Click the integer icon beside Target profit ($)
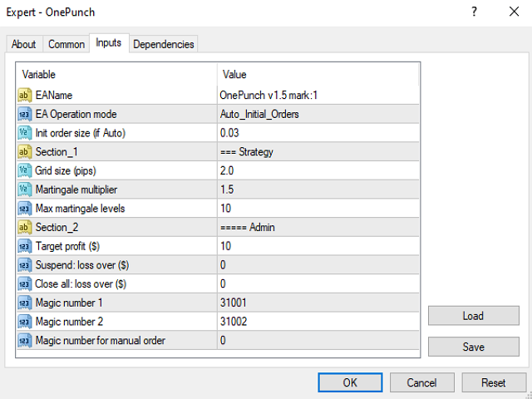This screenshot has width=532, height=399. click(x=25, y=246)
